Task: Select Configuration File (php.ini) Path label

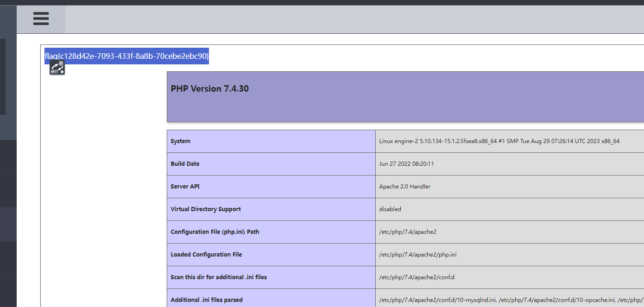Action: pos(215,232)
